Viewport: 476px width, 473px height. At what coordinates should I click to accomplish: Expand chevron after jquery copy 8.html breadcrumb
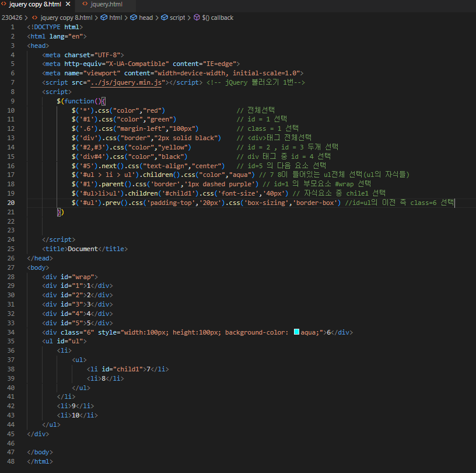click(x=96, y=18)
